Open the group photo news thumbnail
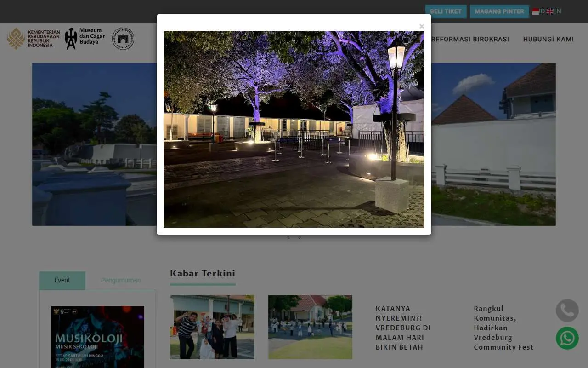The width and height of the screenshot is (588, 368). point(212,327)
